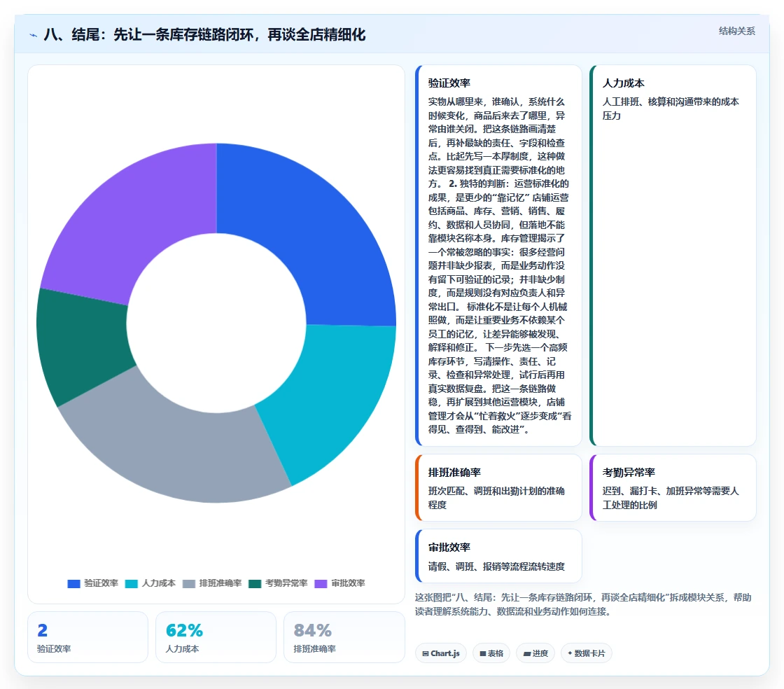Image resolution: width=784 pixels, height=689 pixels.
Task: Toggle 人力成本 legend swatch
Action: (131, 583)
